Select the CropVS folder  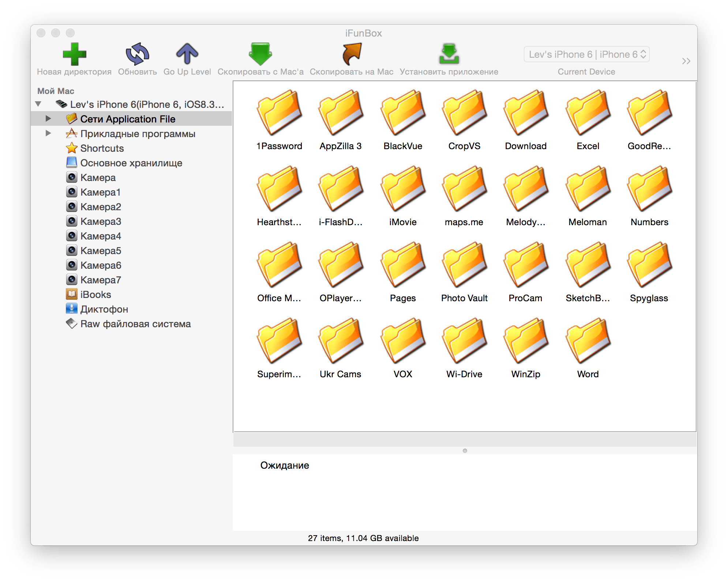click(464, 120)
